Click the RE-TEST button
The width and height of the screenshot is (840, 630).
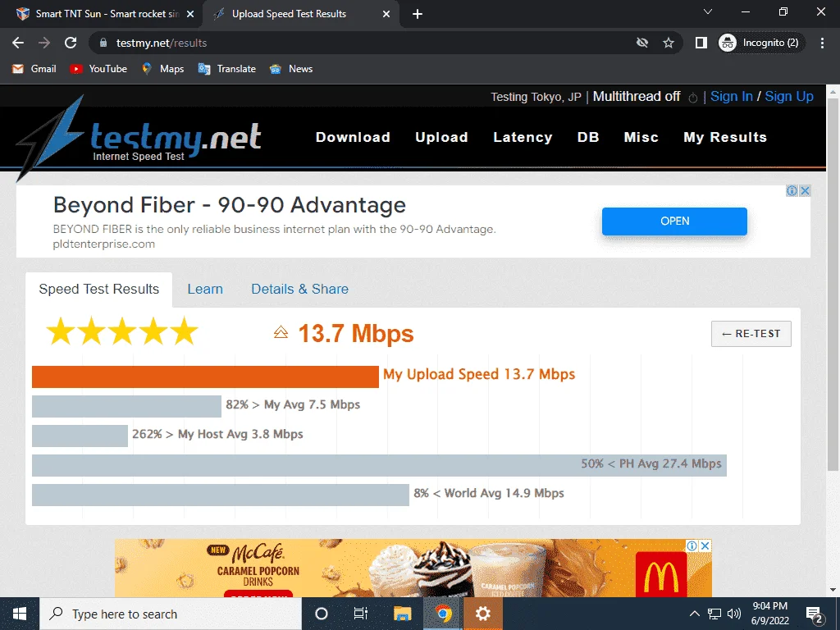pos(751,334)
